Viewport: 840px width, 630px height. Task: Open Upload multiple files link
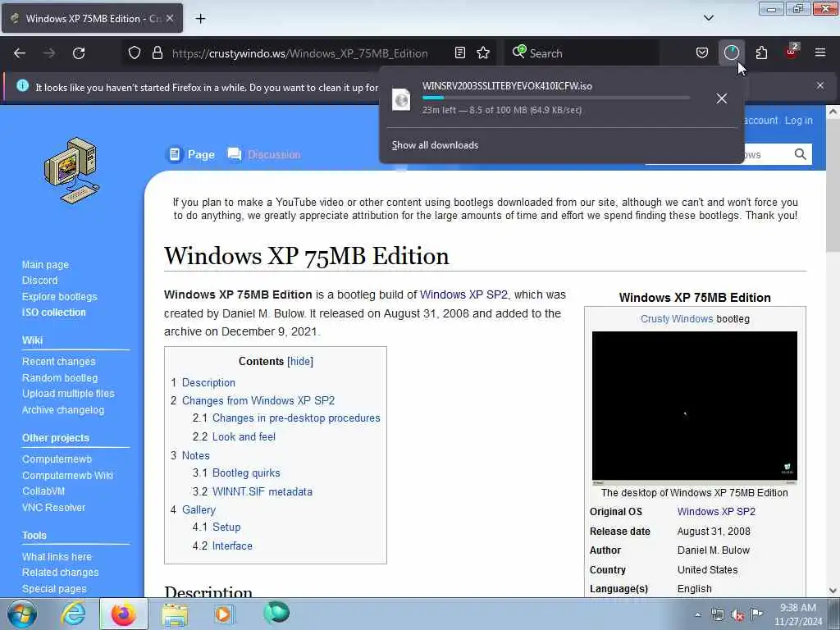[68, 393]
